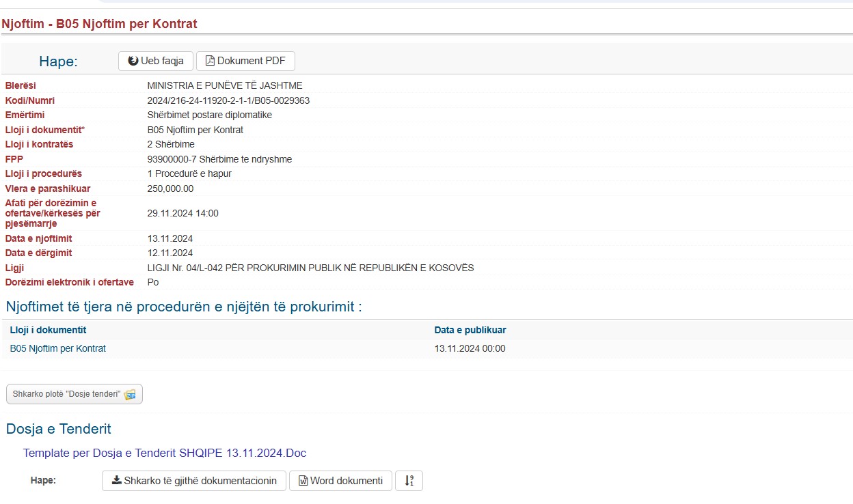This screenshot has width=853, height=504.
Task: Select the buyer name MINISTRIA E PUNËVE TË JASHTME
Action: pos(225,85)
